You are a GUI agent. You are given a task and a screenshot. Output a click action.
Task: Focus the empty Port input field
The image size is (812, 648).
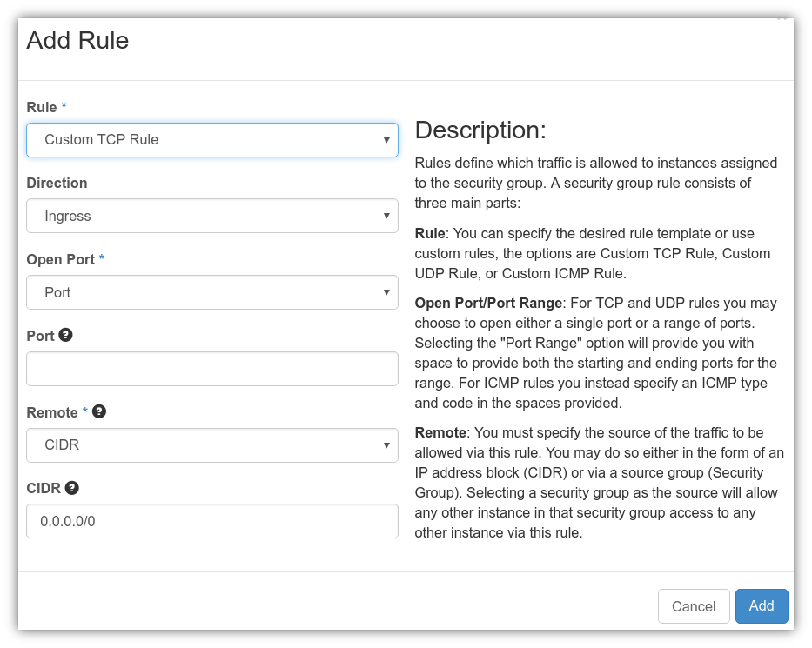[212, 369]
